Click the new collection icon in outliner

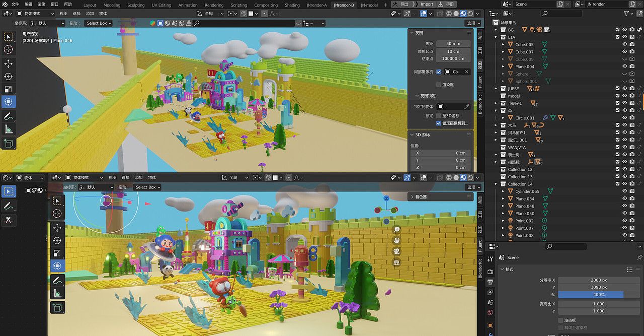(x=639, y=14)
